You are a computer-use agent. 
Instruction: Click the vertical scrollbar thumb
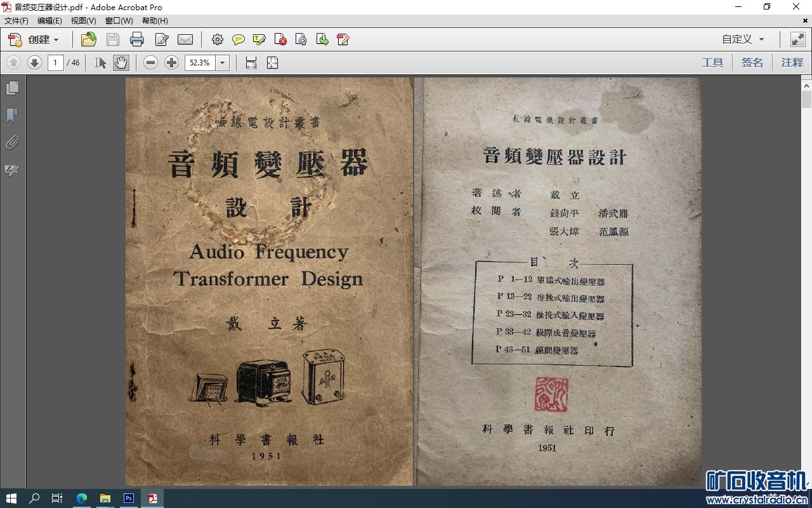(806, 100)
